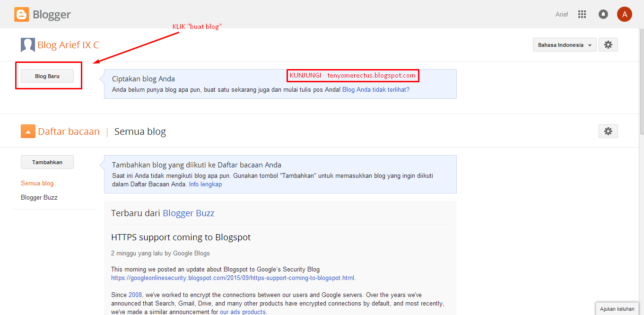This screenshot has height=315, width=644.
Task: Open the Daftar bacaan settings gear
Action: [x=608, y=131]
